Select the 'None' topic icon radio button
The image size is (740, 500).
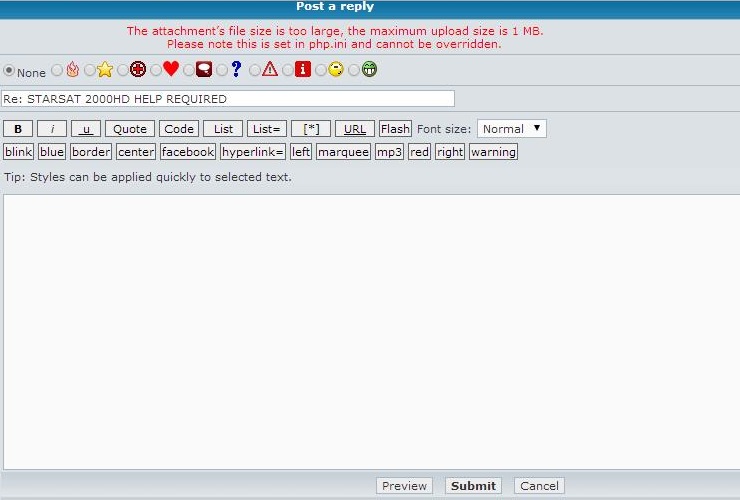10,71
